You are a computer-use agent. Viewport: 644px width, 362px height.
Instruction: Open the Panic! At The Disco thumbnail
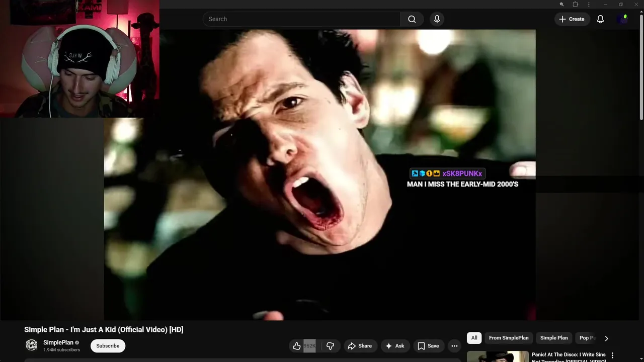tap(498, 356)
